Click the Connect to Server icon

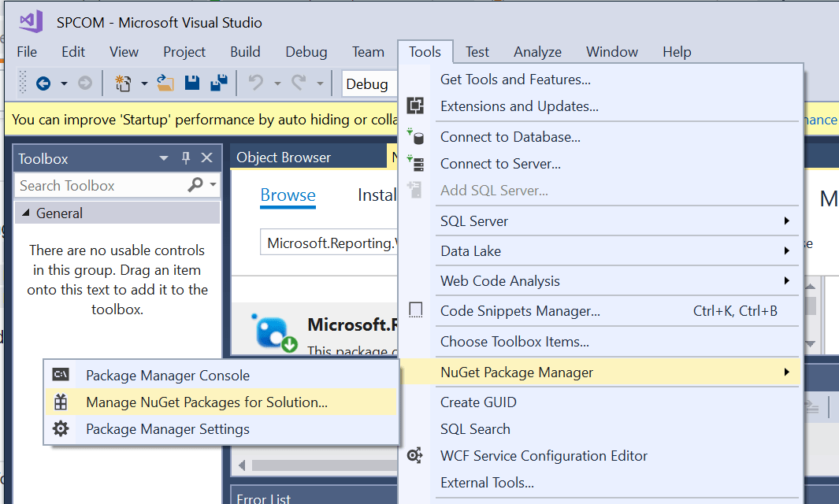click(416, 164)
